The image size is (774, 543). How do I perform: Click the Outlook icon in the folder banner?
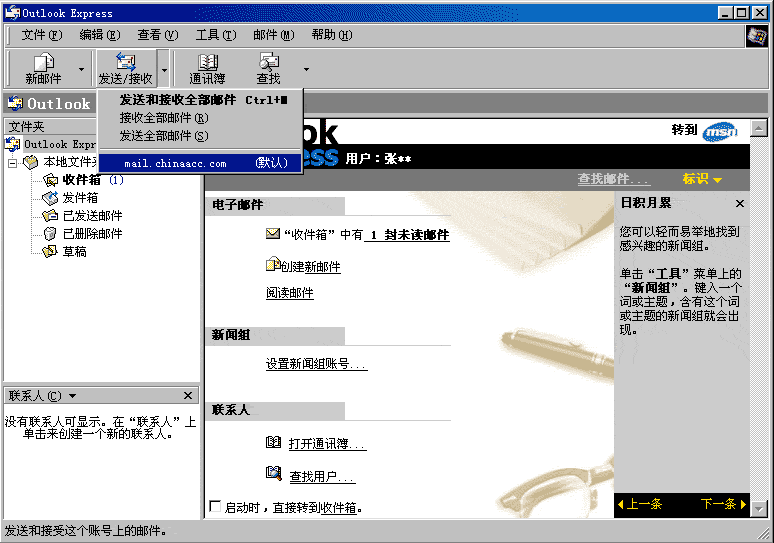15,103
